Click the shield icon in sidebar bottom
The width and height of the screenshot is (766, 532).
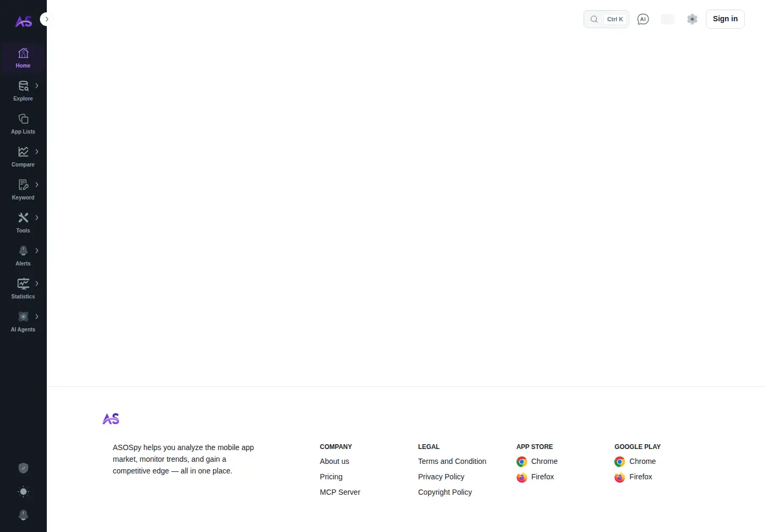click(23, 468)
